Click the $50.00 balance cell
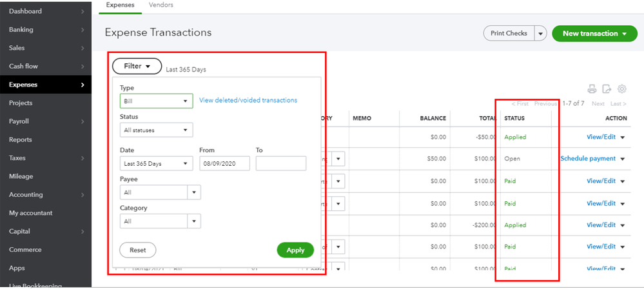 pyautogui.click(x=436, y=159)
